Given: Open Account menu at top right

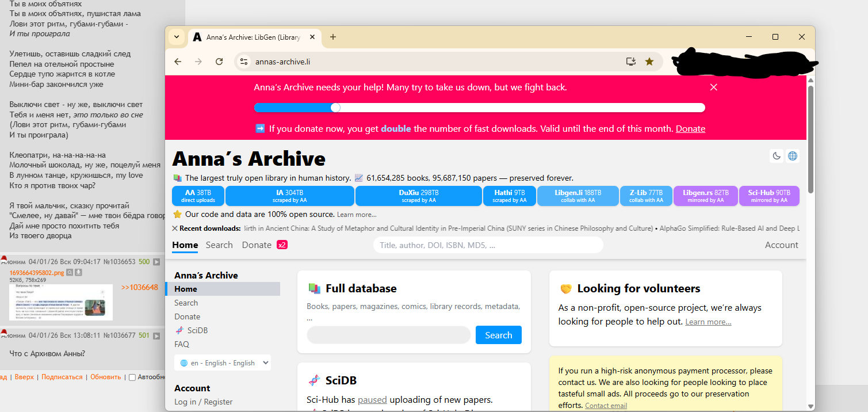Looking at the screenshot, I should coord(781,245).
